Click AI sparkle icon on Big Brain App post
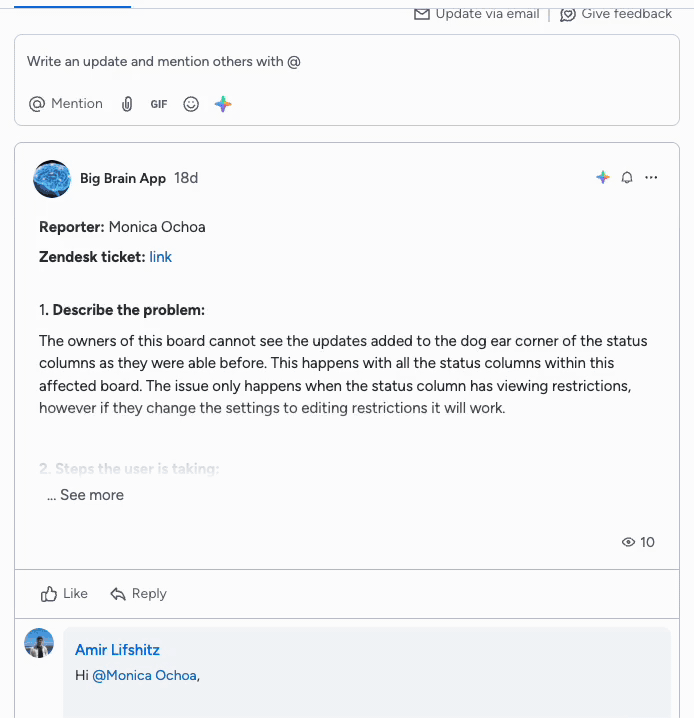This screenshot has height=718, width=694. point(603,177)
